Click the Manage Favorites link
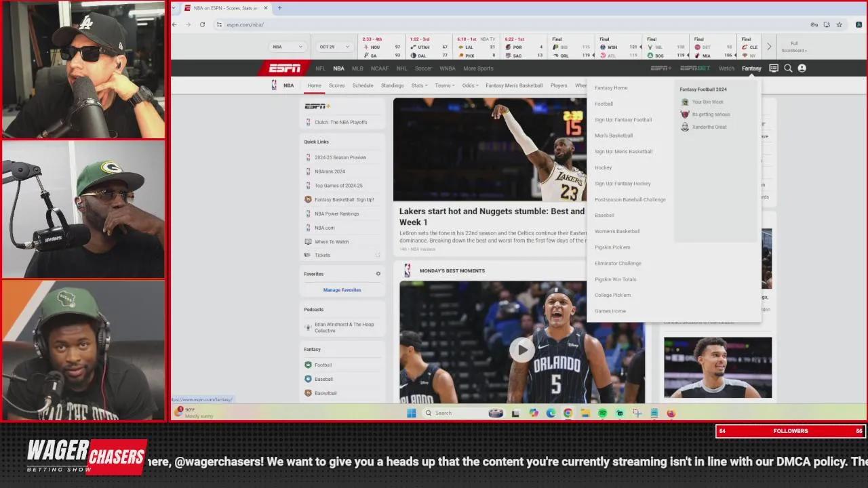868x488 pixels. [x=342, y=290]
